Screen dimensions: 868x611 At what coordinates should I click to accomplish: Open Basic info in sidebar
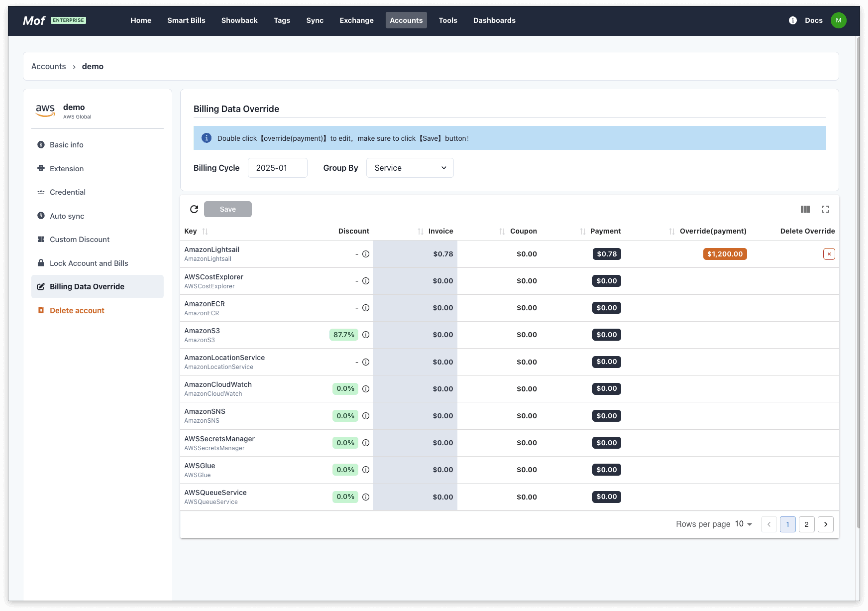click(97, 145)
